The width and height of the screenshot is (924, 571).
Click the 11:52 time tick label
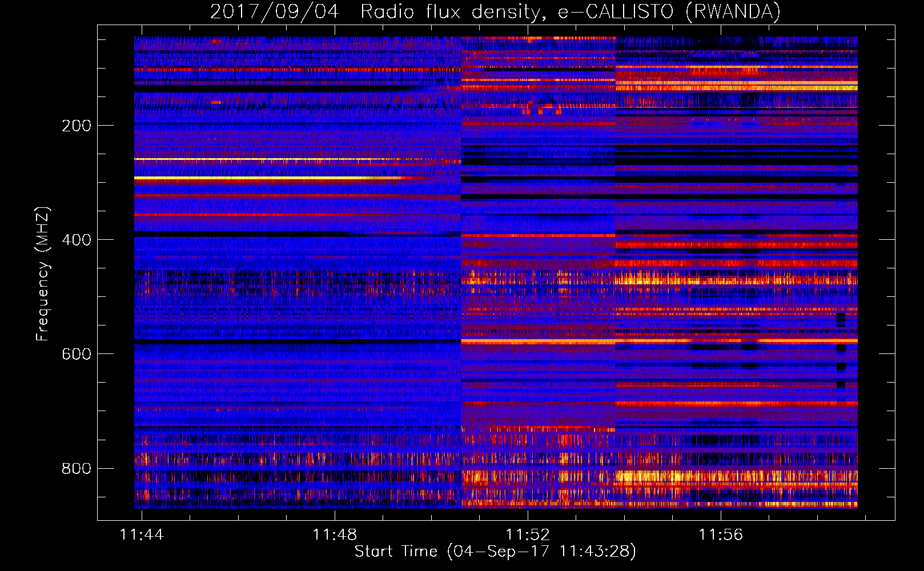coord(528,534)
